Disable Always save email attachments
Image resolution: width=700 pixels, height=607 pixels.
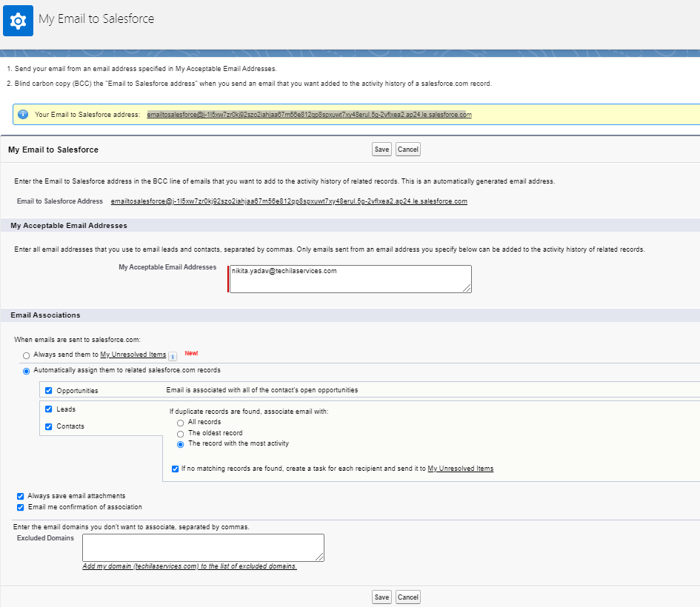21,496
